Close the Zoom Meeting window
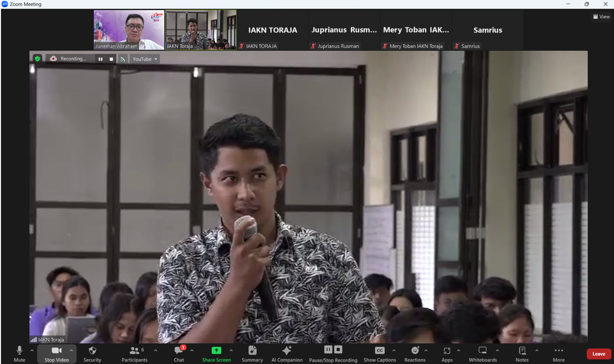 pos(605,4)
